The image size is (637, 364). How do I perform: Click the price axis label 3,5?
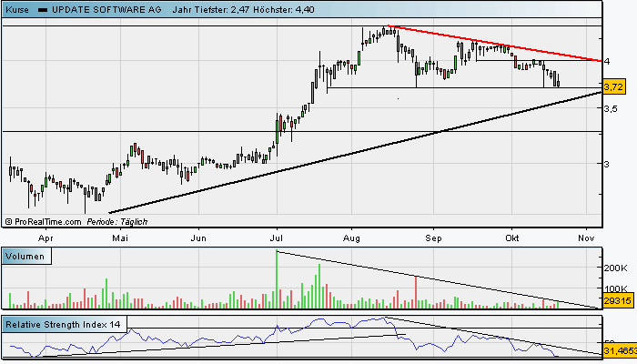pos(611,108)
